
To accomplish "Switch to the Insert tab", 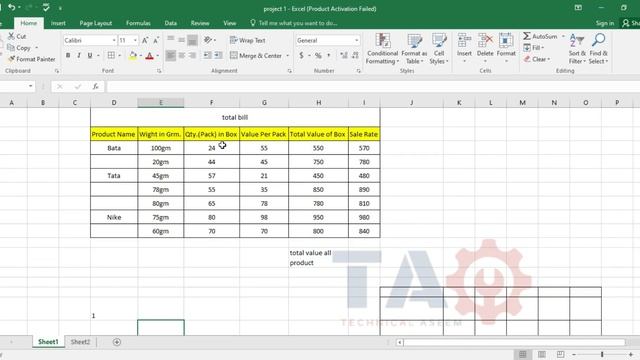I will (58, 23).
